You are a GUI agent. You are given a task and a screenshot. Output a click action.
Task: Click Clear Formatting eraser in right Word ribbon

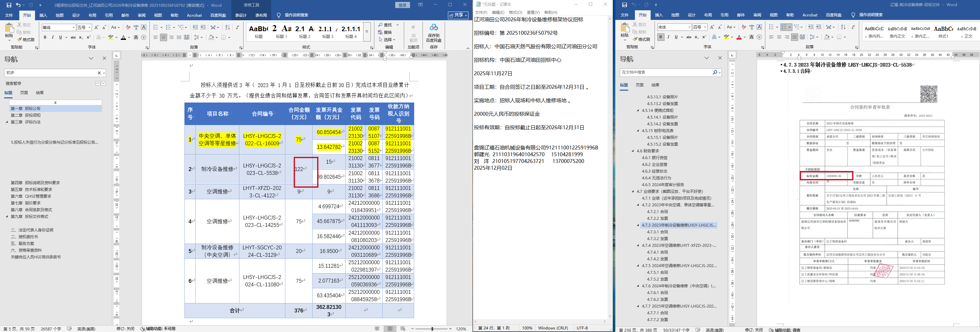coord(744,27)
